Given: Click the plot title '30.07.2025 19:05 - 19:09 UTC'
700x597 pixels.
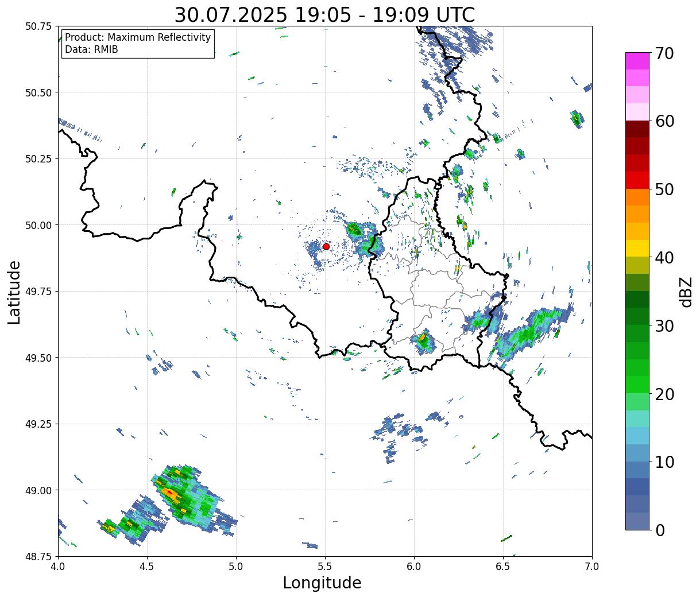Looking at the screenshot, I should (x=324, y=15).
